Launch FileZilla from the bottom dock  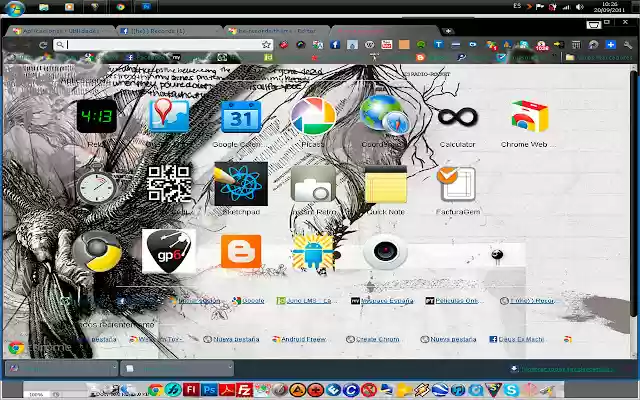[x=244, y=390]
